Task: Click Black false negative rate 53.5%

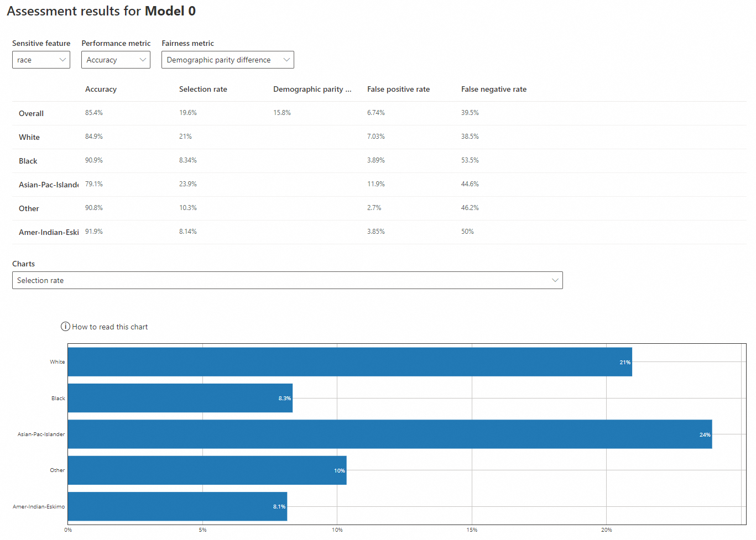Action: (x=470, y=160)
